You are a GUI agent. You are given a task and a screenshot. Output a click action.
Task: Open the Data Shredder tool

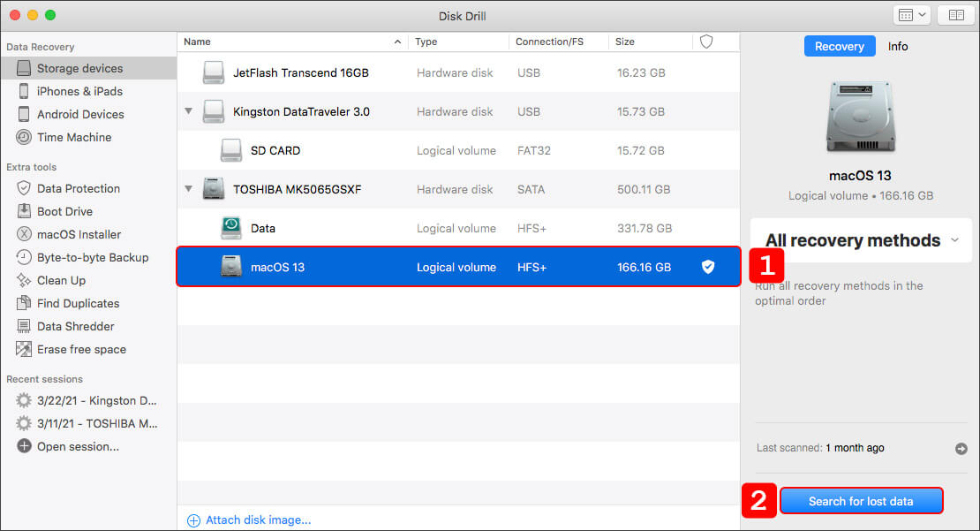pos(75,327)
